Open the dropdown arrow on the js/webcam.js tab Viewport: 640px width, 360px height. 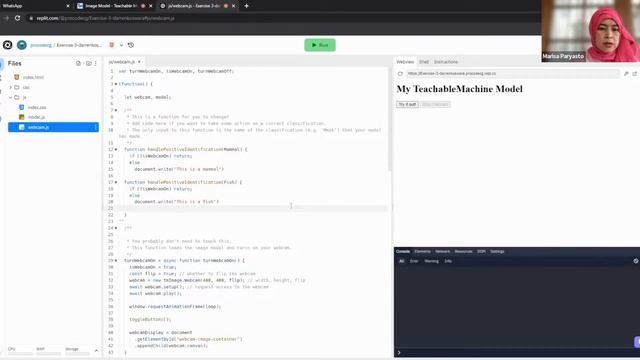(x=139, y=62)
